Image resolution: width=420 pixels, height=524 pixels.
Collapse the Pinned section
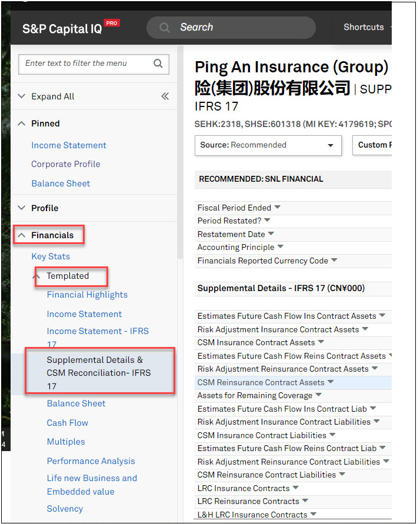coord(22,124)
